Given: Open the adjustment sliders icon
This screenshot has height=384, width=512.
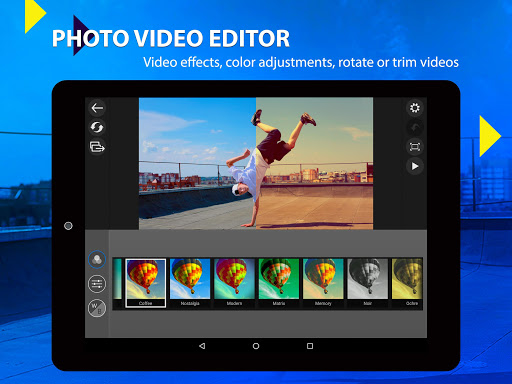Looking at the screenshot, I should (97, 284).
